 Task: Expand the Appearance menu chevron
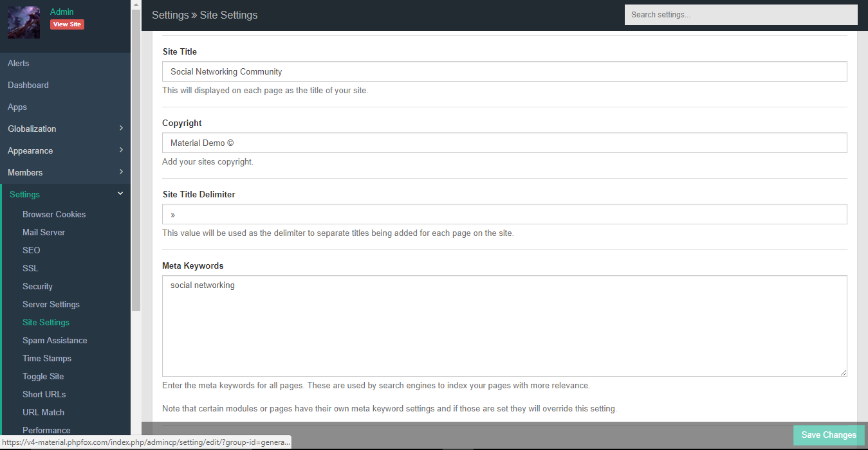(x=121, y=150)
